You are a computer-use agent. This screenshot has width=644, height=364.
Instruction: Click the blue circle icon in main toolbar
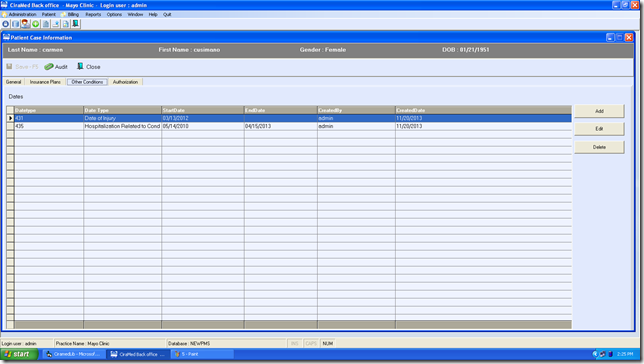[5, 24]
